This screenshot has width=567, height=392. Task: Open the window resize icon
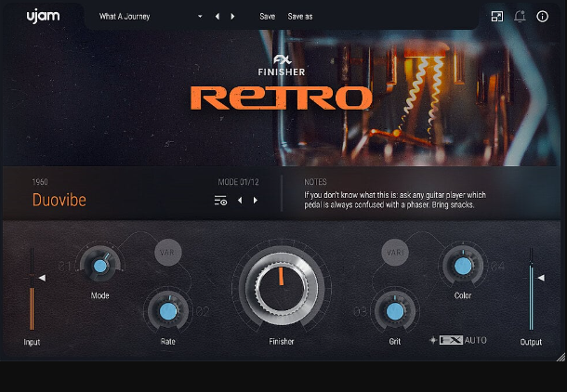497,17
